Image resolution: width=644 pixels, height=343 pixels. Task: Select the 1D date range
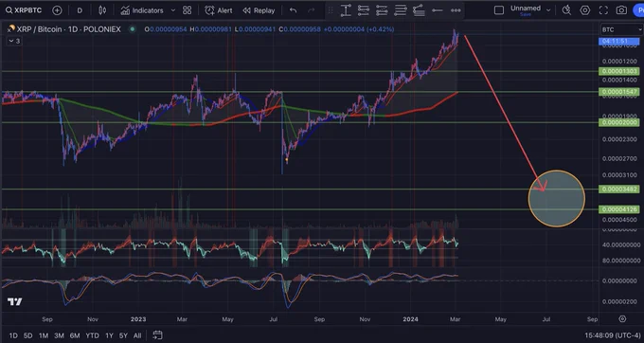pyautogui.click(x=13, y=335)
